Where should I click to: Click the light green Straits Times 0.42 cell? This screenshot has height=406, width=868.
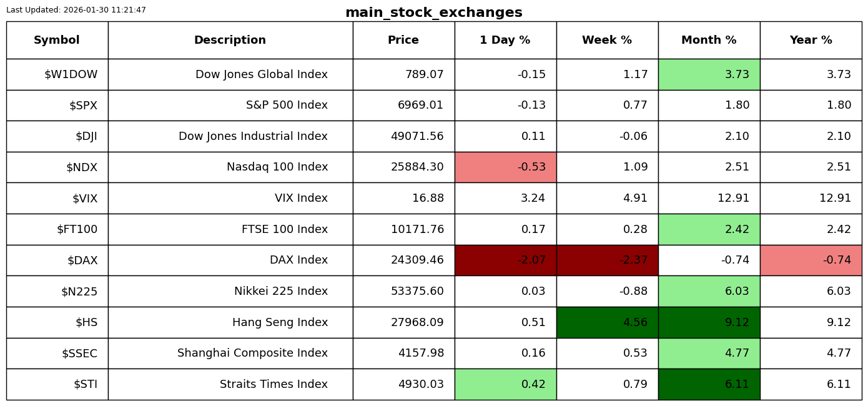pyautogui.click(x=505, y=384)
